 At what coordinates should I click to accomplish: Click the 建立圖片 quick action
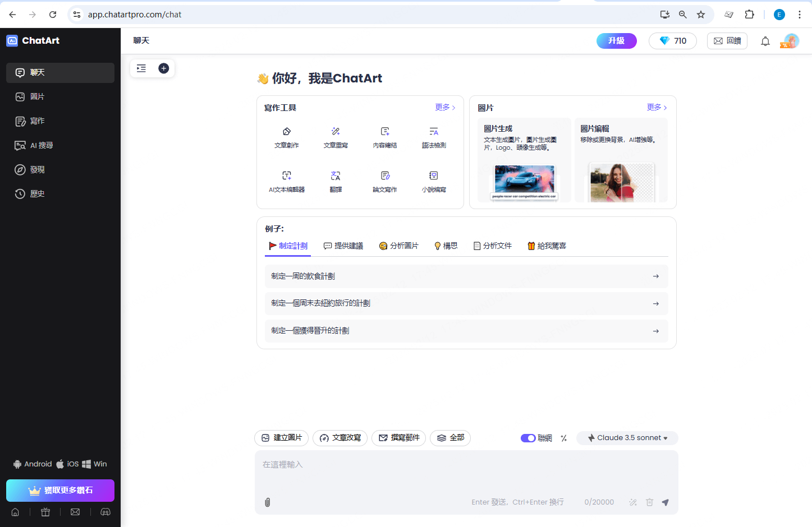point(282,438)
